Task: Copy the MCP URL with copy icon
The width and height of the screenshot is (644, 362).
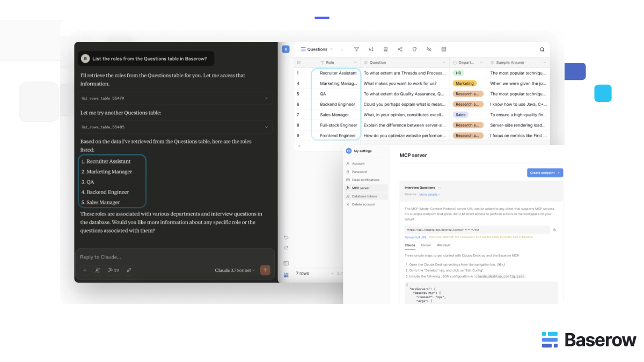Action: [554, 230]
